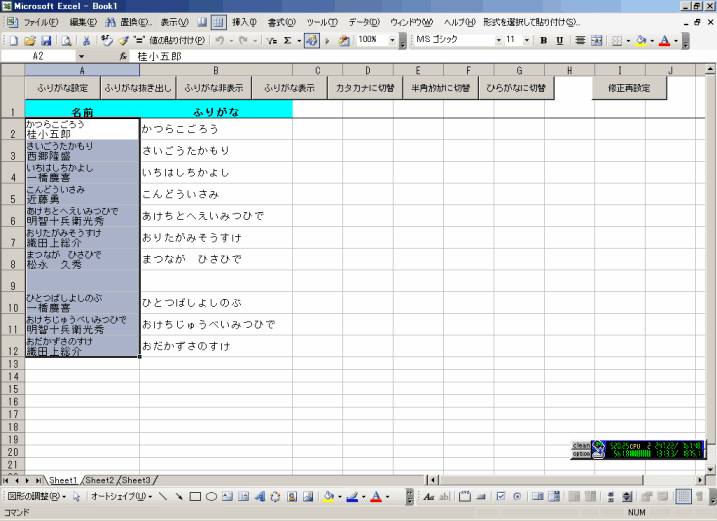The height and width of the screenshot is (521, 717).
Task: Expand the Fill Color arrow in the formatting toolbar
Action: pyautogui.click(x=652, y=41)
